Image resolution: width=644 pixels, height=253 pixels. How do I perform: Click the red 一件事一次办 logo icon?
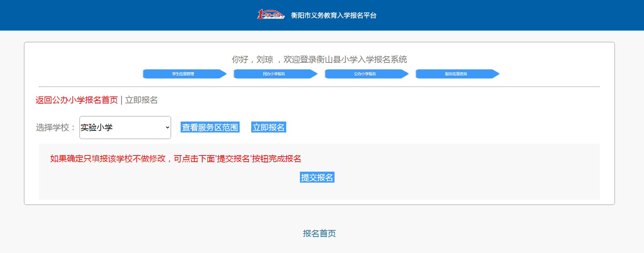click(x=270, y=15)
